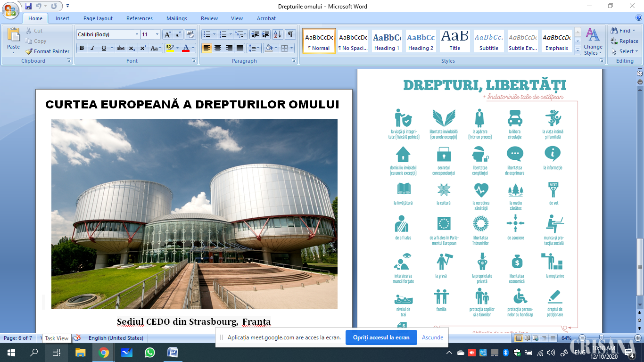Open WhatsApp from the Windows taskbar
644x362 pixels.
(x=150, y=353)
